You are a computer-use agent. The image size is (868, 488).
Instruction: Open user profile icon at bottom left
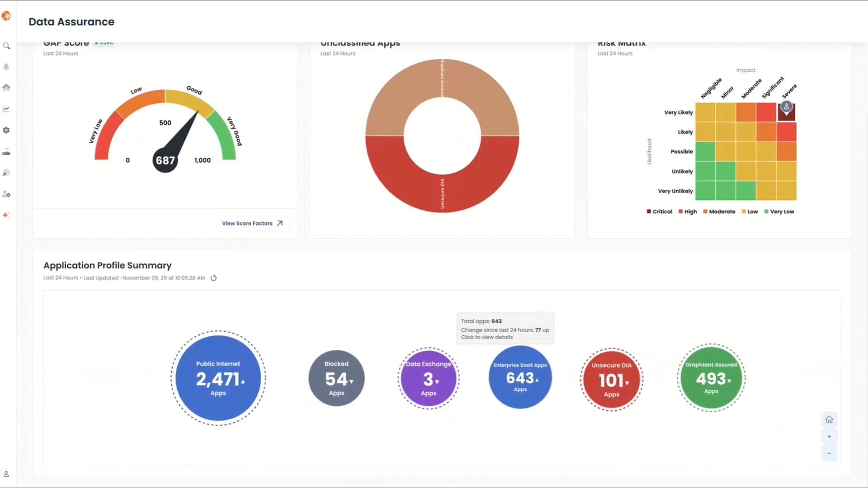(x=6, y=474)
